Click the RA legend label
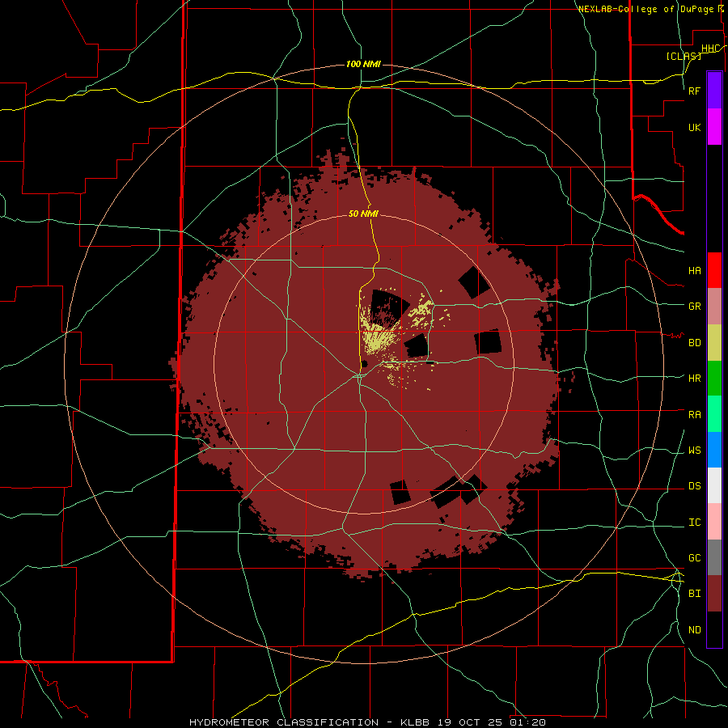 (x=694, y=415)
